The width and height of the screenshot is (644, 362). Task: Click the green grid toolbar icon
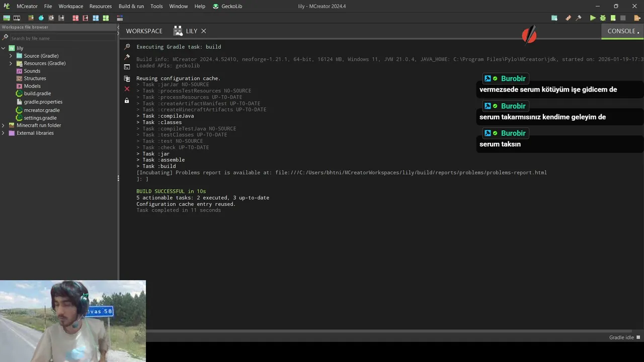tap(106, 18)
